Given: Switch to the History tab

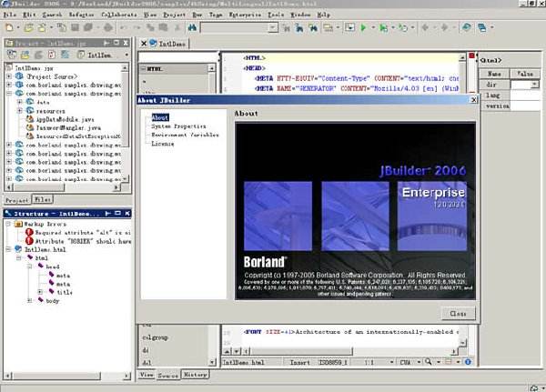Looking at the screenshot, I should click(x=195, y=374).
